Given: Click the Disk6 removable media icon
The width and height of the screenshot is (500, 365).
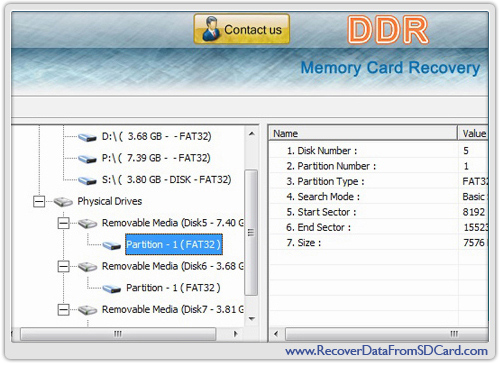Looking at the screenshot, I should coord(87,267).
